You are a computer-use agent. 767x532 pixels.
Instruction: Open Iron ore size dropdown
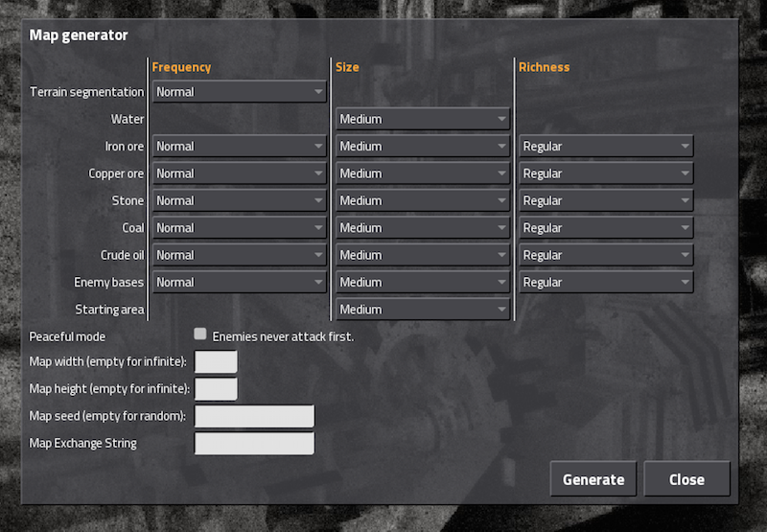[423, 147]
